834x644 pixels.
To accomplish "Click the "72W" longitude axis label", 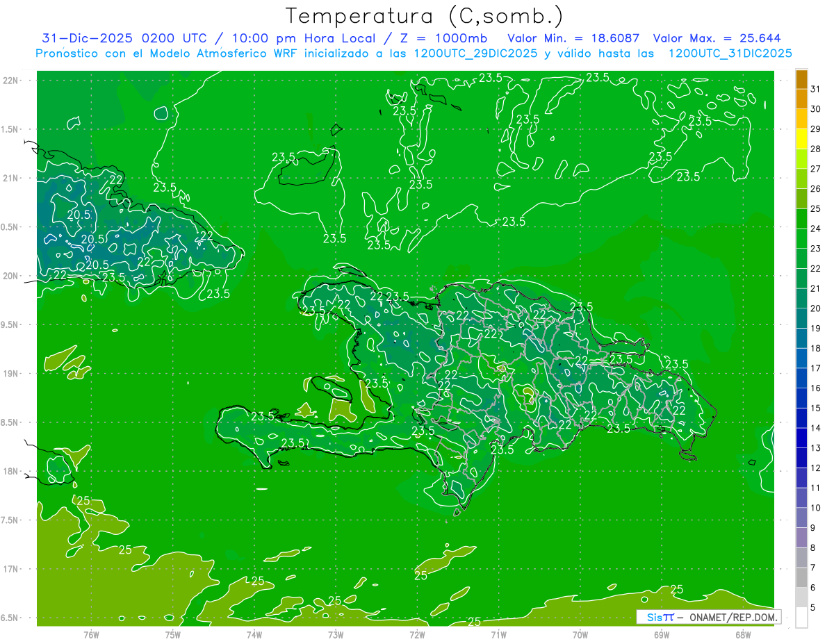I will [417, 634].
